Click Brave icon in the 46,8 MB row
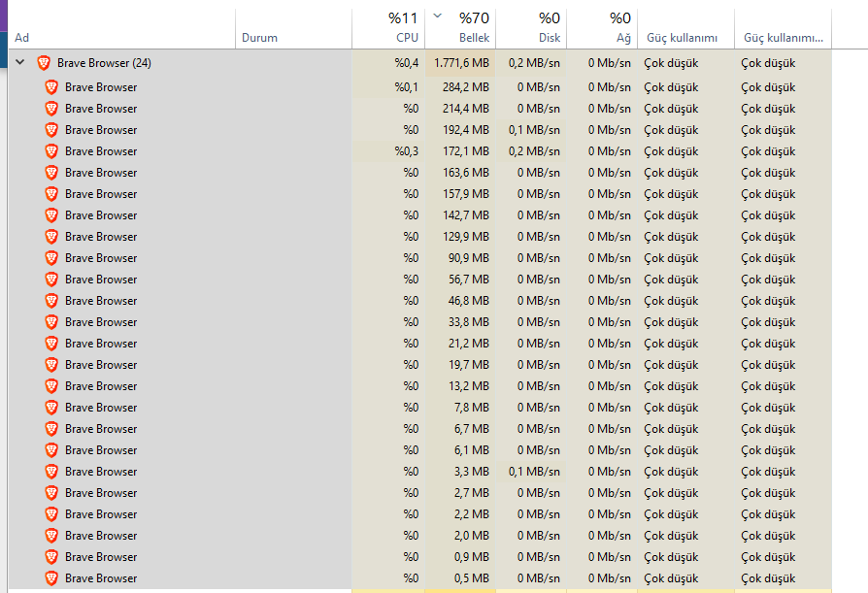This screenshot has width=868, height=593. pos(51,301)
